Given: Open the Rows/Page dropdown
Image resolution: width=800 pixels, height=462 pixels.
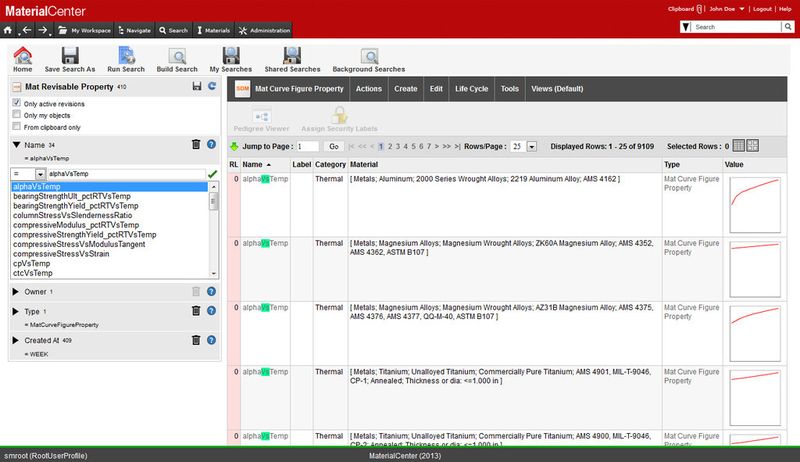Looking at the screenshot, I should tap(532, 146).
